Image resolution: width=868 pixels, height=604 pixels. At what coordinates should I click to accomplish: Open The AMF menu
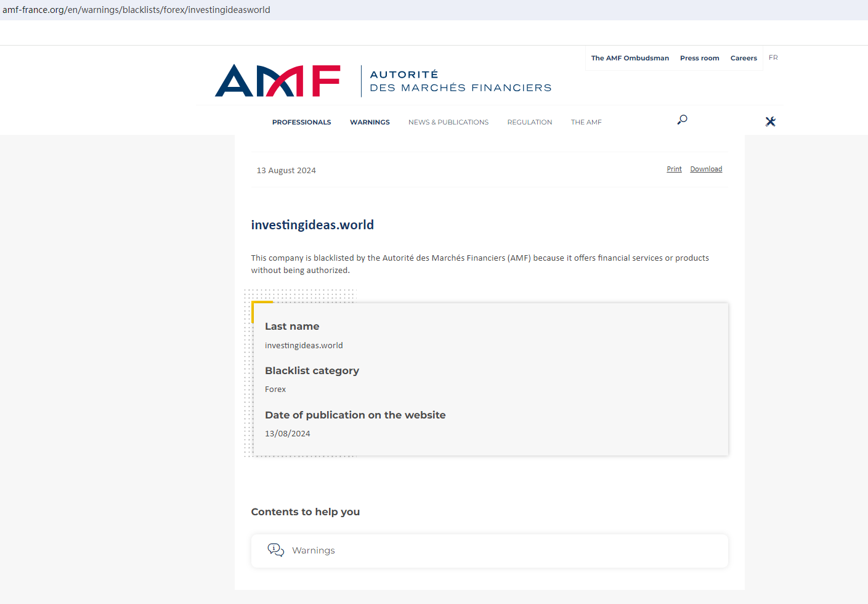(586, 122)
